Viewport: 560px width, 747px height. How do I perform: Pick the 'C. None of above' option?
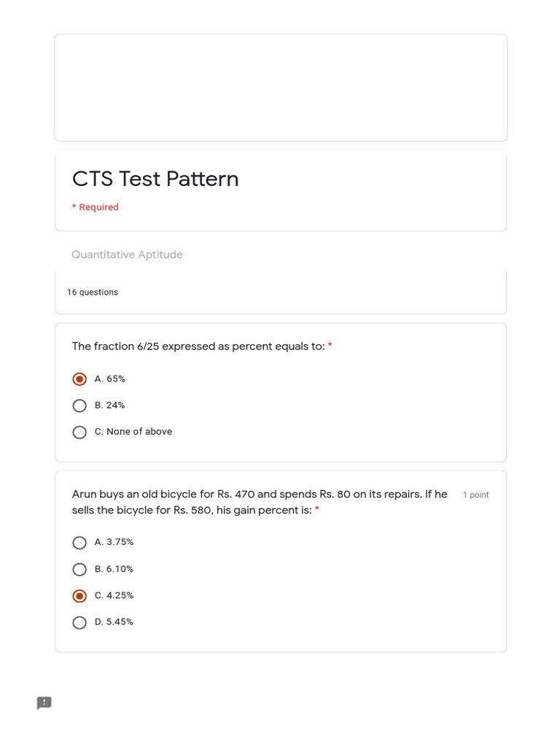click(79, 432)
